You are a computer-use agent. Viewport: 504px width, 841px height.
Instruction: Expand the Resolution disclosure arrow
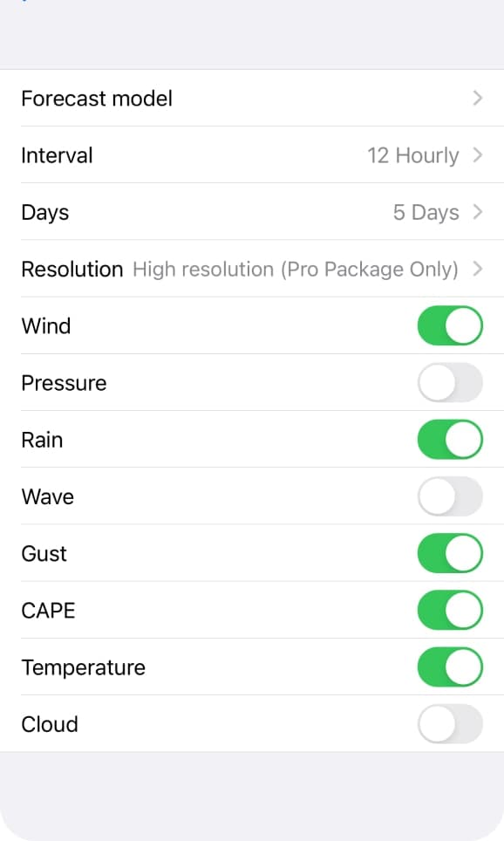478,269
